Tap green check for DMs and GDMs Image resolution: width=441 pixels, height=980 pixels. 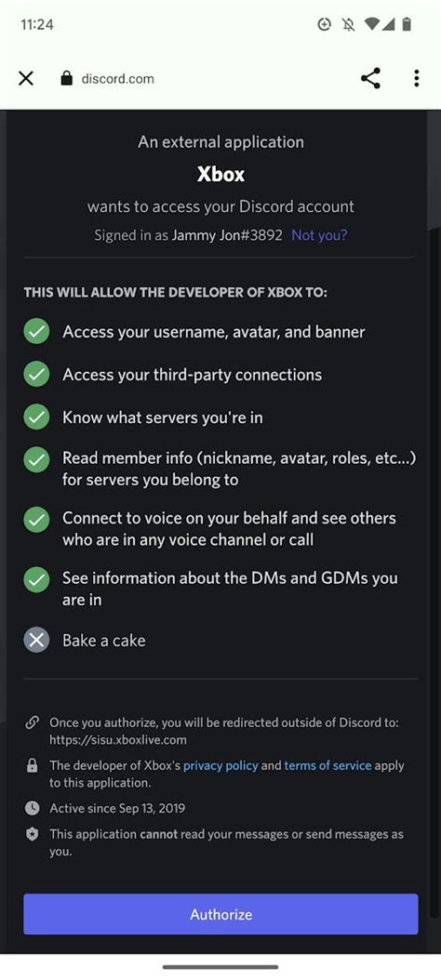37,580
